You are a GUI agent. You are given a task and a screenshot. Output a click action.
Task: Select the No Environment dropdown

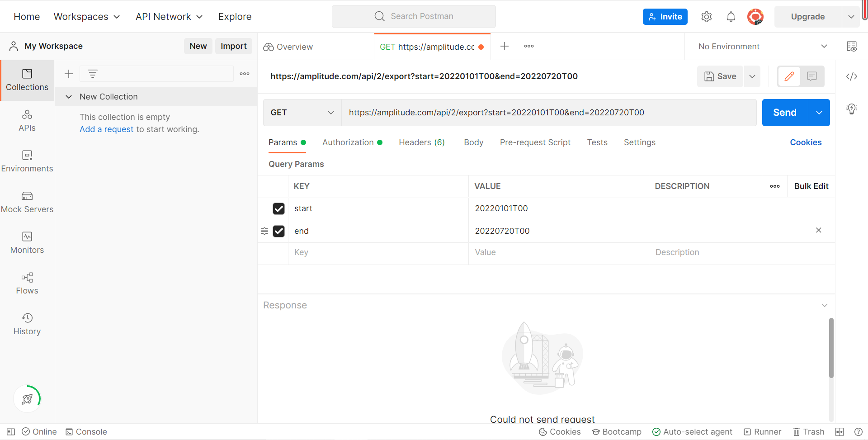(x=763, y=47)
